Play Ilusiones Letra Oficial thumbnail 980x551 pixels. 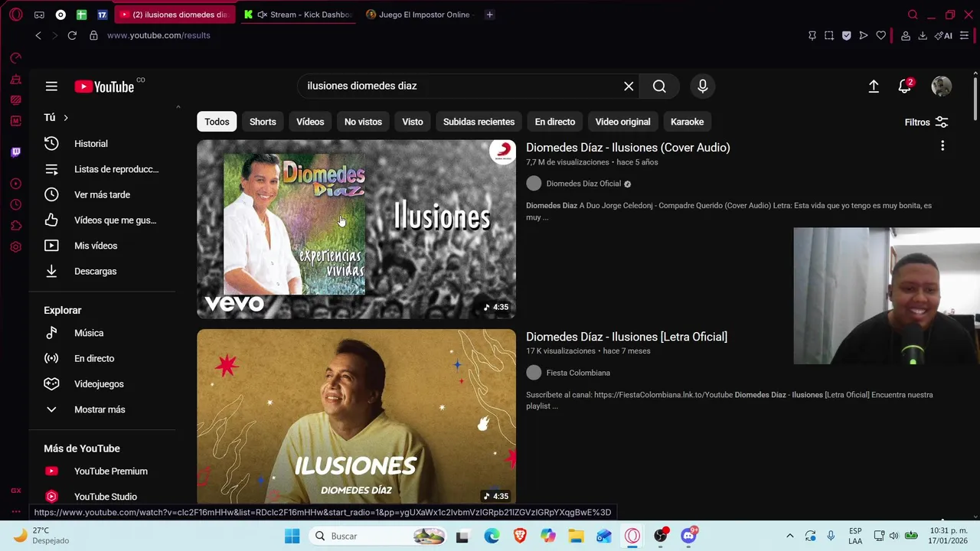click(x=356, y=418)
